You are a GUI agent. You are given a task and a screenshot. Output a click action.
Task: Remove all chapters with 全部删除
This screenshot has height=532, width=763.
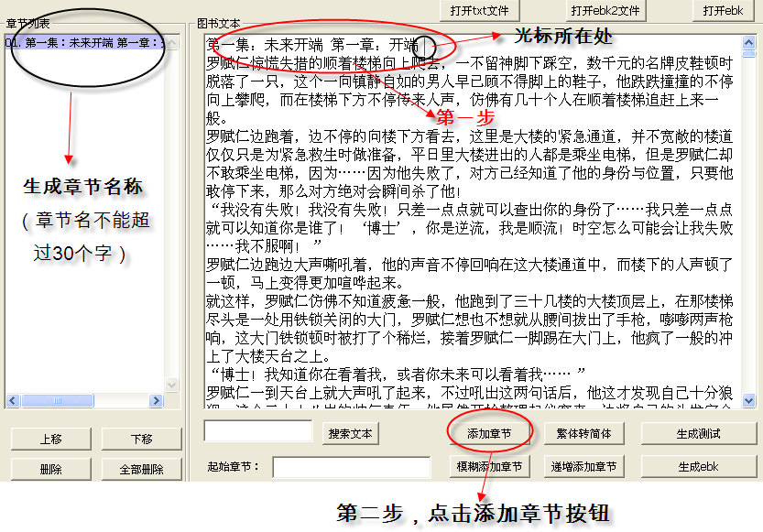pyautogui.click(x=141, y=469)
